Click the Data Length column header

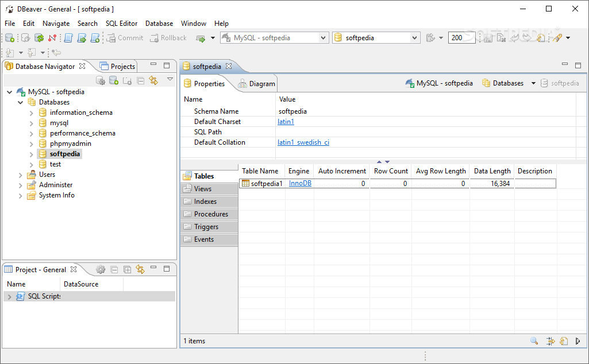492,171
